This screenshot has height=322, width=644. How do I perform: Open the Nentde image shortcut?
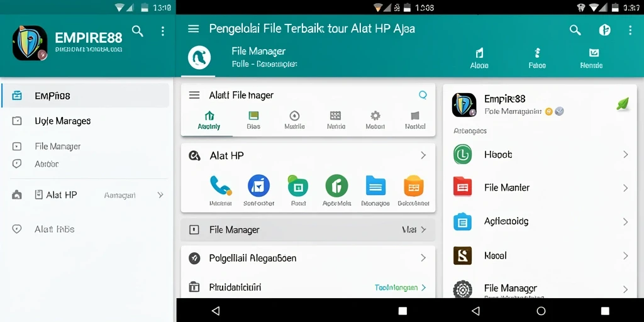(591, 58)
